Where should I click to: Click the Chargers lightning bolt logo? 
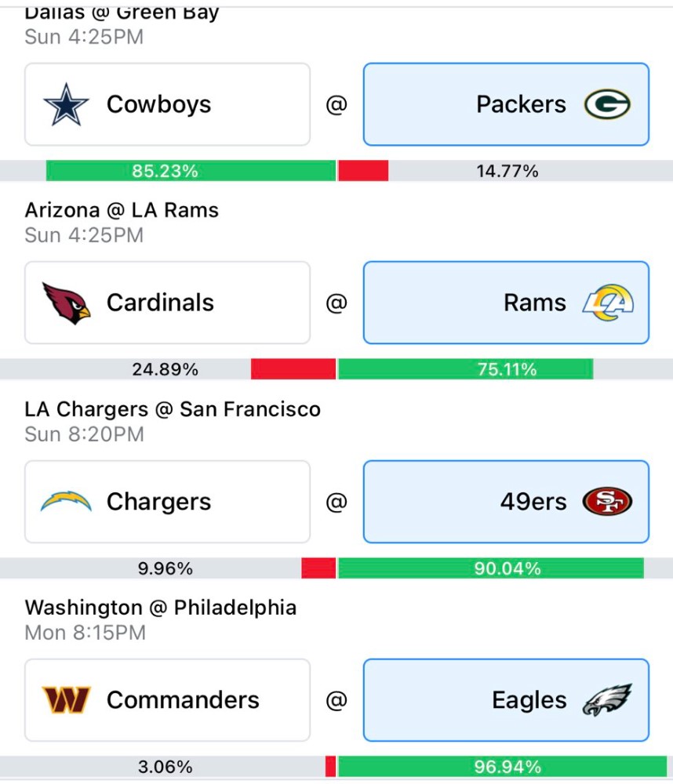pyautogui.click(x=66, y=501)
